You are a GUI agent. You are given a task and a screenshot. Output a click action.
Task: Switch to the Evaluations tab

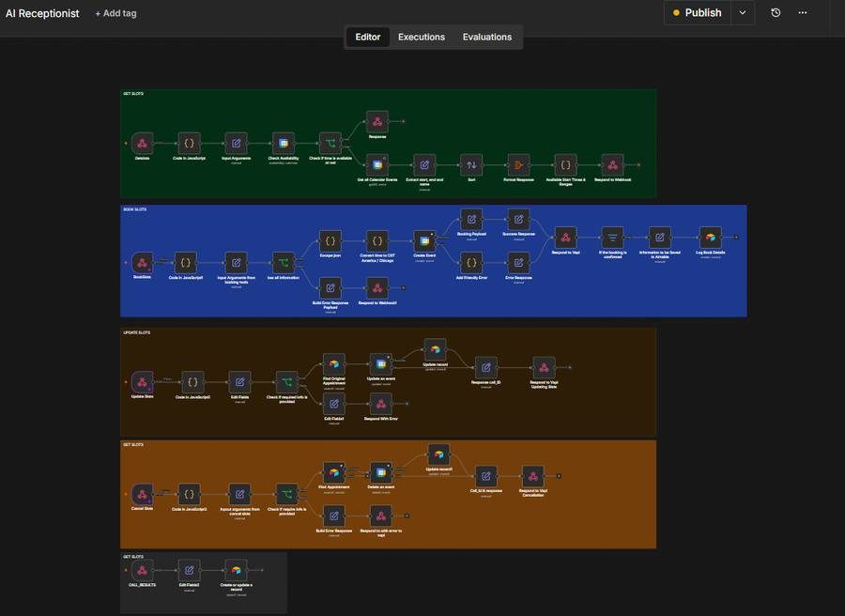[487, 38]
